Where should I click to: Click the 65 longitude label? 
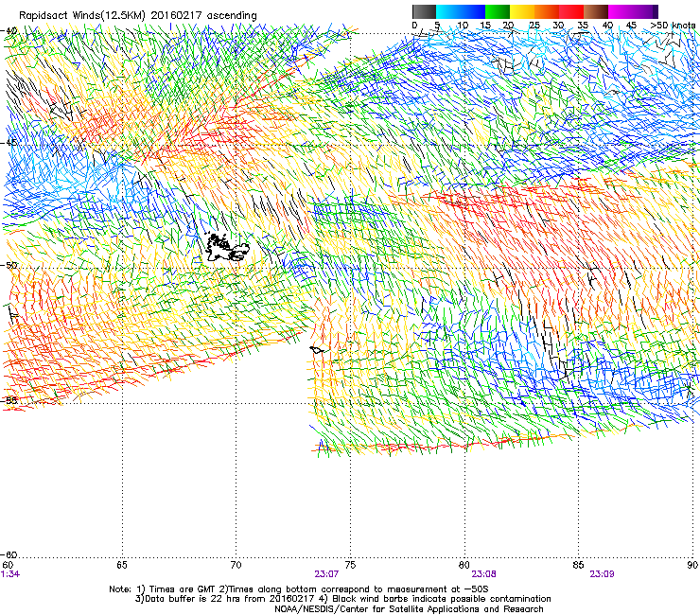(122, 565)
